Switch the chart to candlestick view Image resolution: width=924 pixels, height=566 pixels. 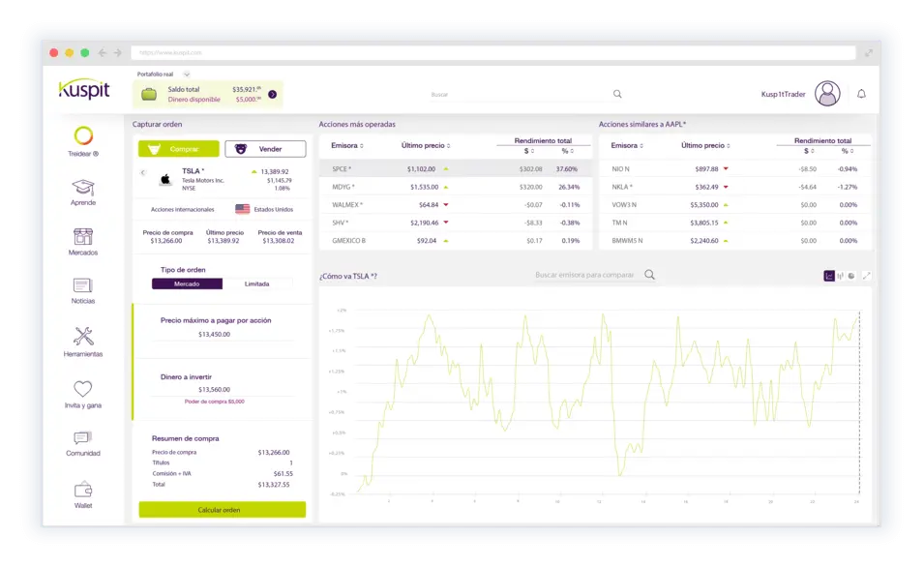pos(840,275)
